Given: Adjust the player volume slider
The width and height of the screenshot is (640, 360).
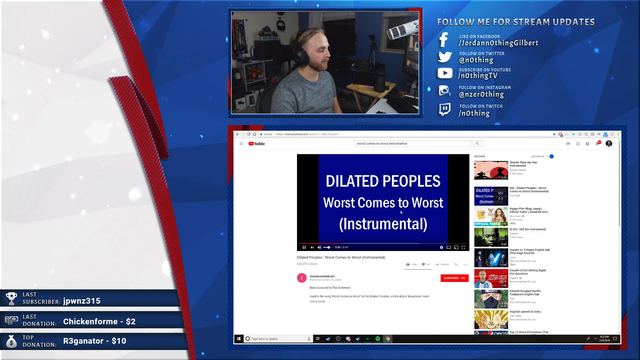Looking at the screenshot, I should (327, 247).
